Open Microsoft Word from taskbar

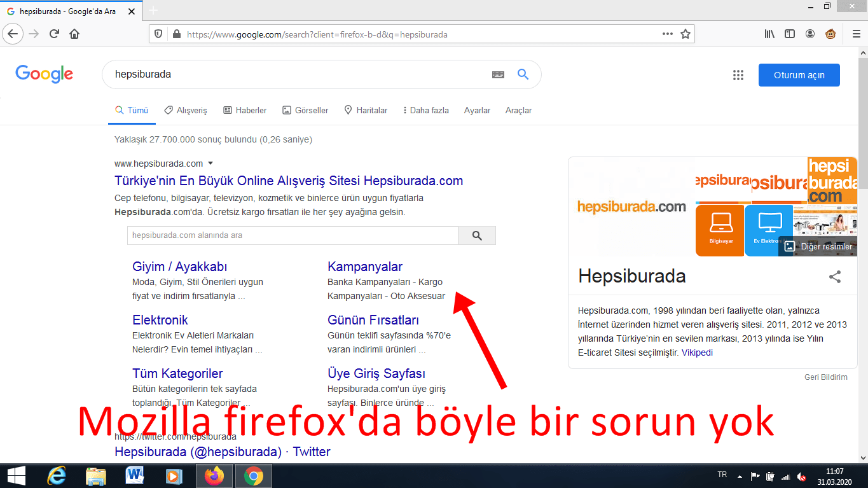click(x=135, y=475)
